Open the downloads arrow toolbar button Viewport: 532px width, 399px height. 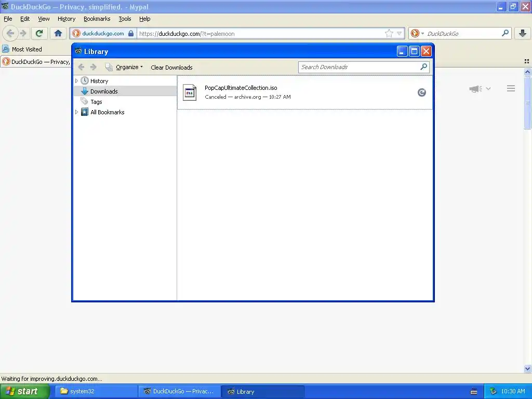tap(523, 33)
